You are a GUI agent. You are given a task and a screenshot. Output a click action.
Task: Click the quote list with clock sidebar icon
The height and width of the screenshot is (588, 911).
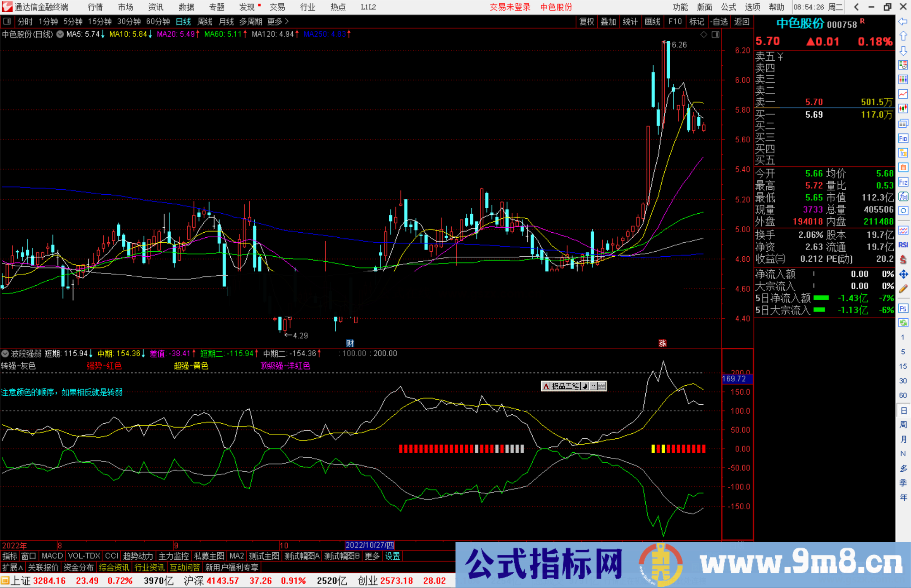tap(903, 65)
